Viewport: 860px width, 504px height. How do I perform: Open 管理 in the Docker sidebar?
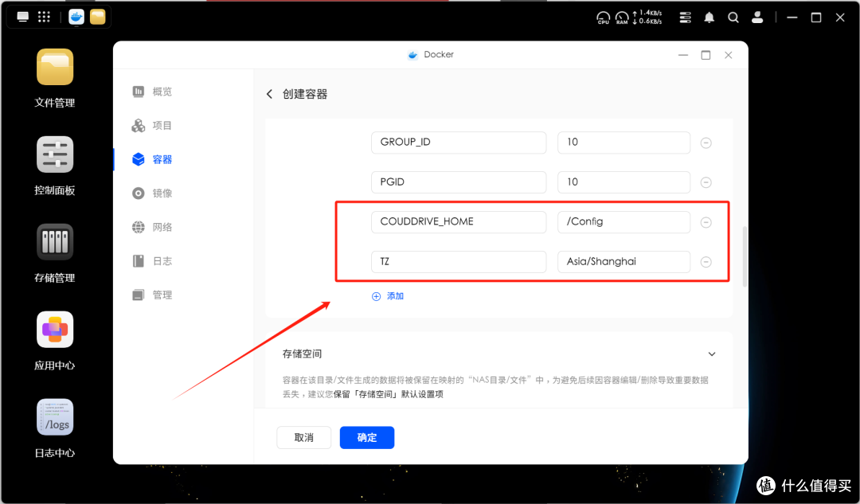pos(152,295)
